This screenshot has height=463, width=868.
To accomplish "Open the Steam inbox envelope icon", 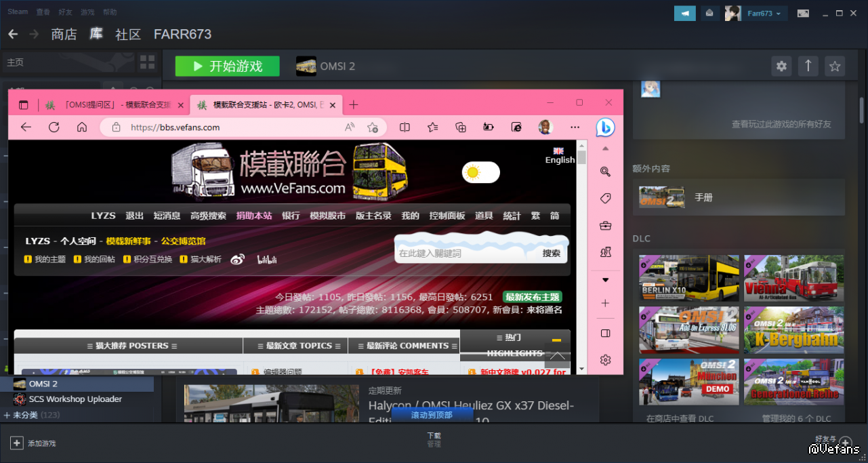I will click(710, 13).
